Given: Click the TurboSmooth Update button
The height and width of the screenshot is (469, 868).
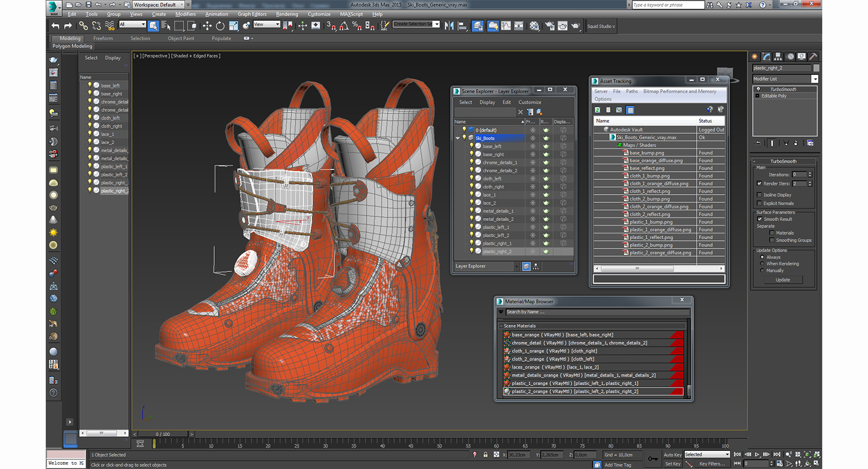Looking at the screenshot, I should coord(783,280).
